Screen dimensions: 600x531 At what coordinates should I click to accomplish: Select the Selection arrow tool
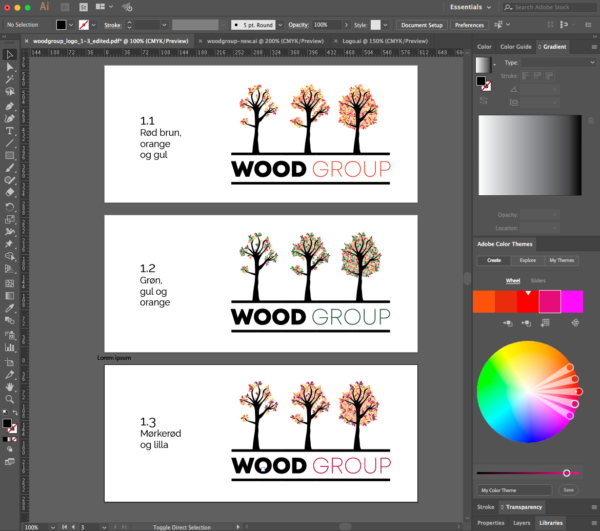click(x=9, y=54)
